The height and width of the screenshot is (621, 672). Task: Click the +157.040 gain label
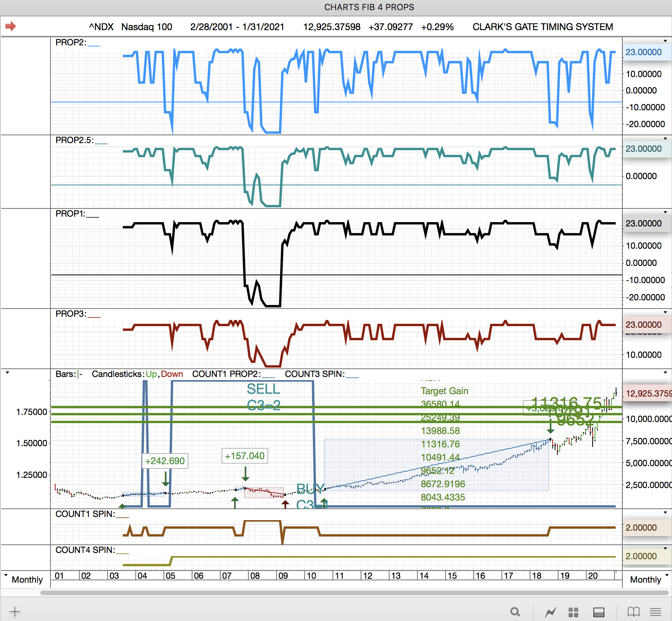(244, 456)
